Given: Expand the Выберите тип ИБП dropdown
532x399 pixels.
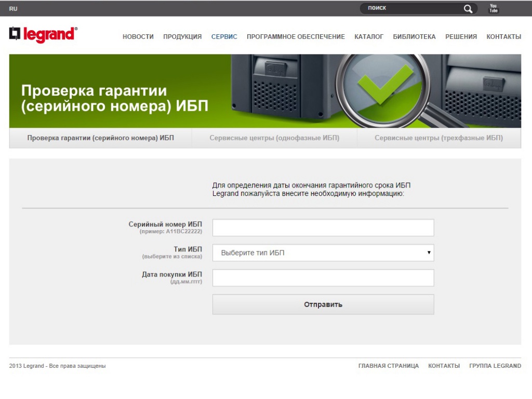Looking at the screenshot, I should pos(323,253).
